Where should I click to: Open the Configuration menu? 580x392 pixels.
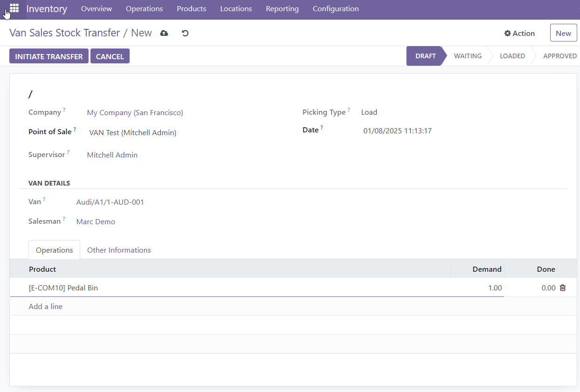(336, 9)
